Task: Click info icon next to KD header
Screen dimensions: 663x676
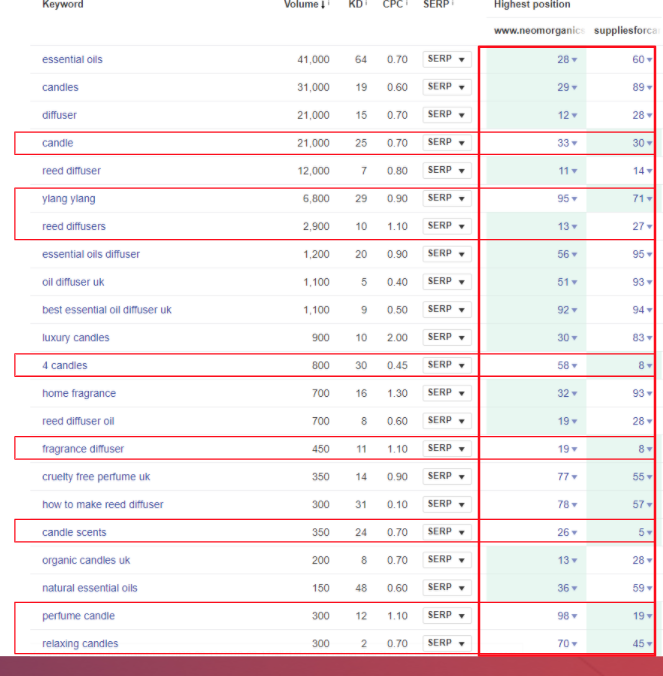Action: pos(366,2)
